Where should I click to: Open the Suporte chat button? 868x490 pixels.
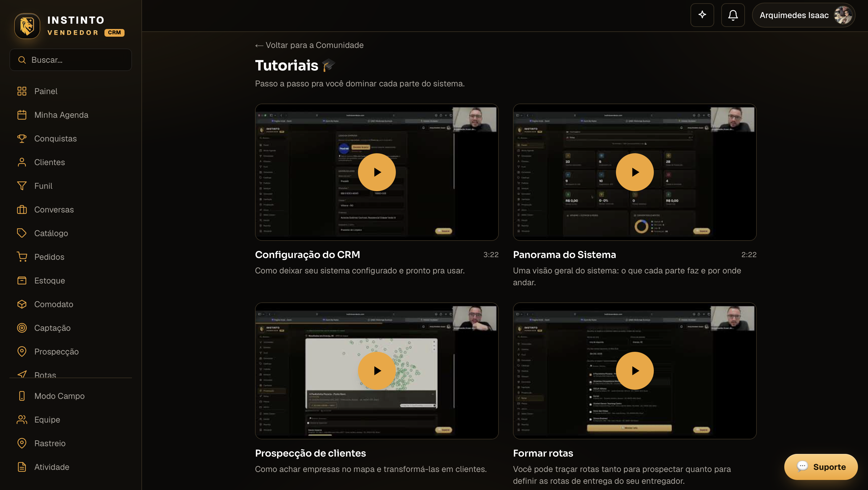(821, 467)
